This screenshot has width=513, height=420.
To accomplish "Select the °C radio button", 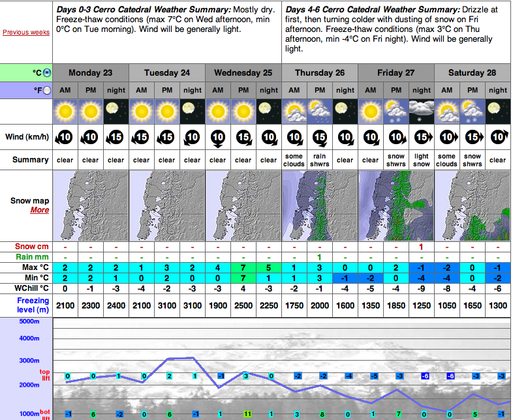I will point(47,72).
